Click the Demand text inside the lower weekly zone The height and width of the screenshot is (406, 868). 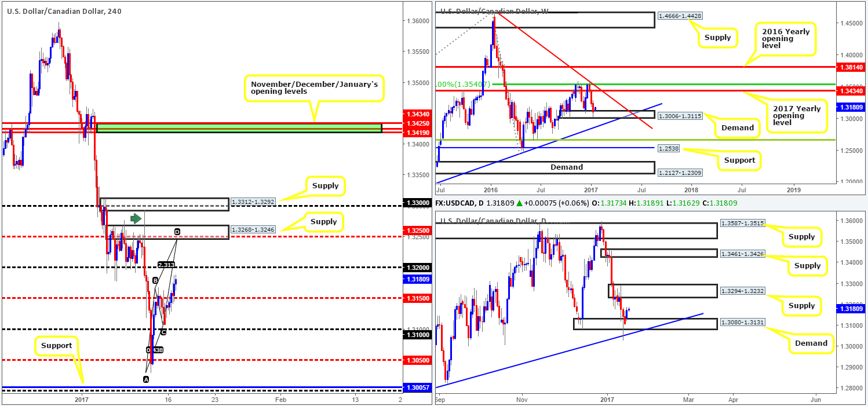point(567,167)
